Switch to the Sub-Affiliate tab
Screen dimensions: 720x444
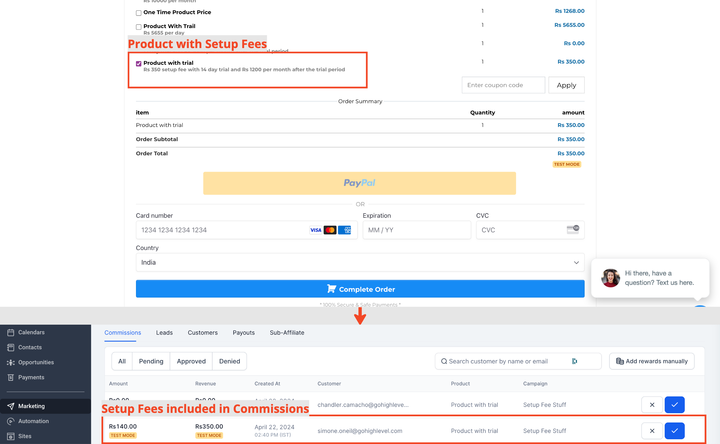(287, 332)
